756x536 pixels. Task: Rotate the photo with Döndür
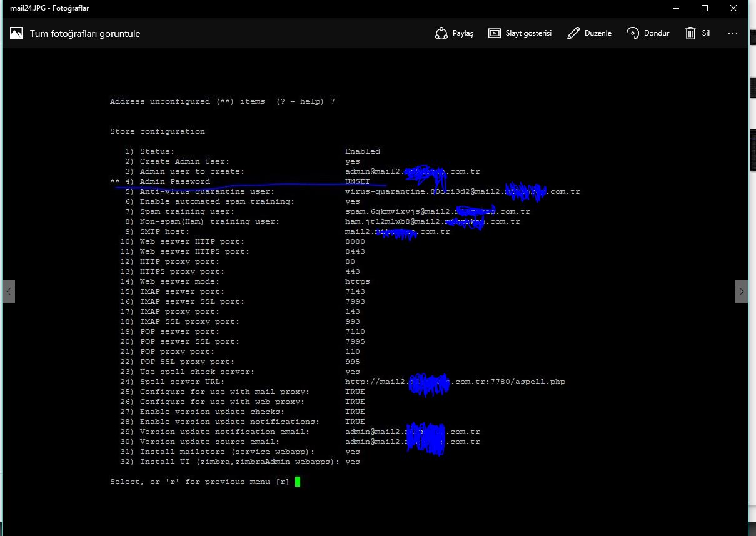(x=648, y=33)
